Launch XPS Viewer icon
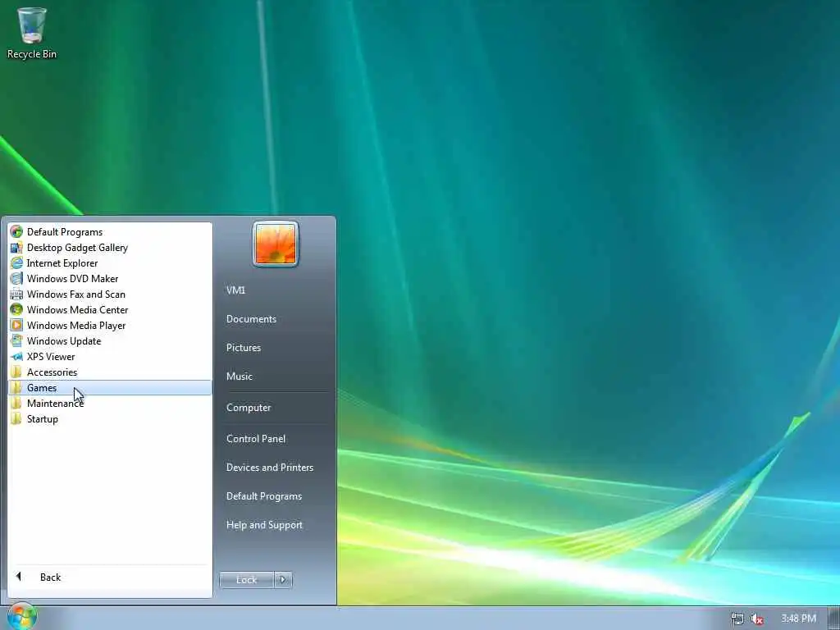This screenshot has width=840, height=630. 16,356
